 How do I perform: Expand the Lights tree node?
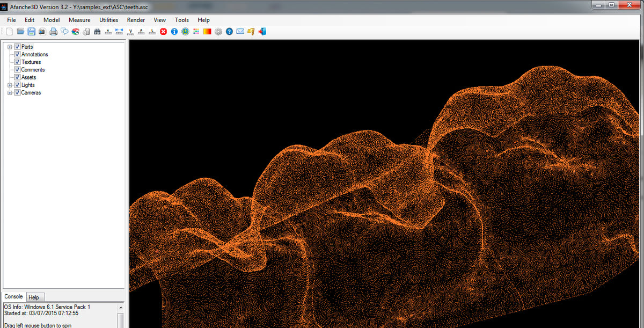coord(10,85)
